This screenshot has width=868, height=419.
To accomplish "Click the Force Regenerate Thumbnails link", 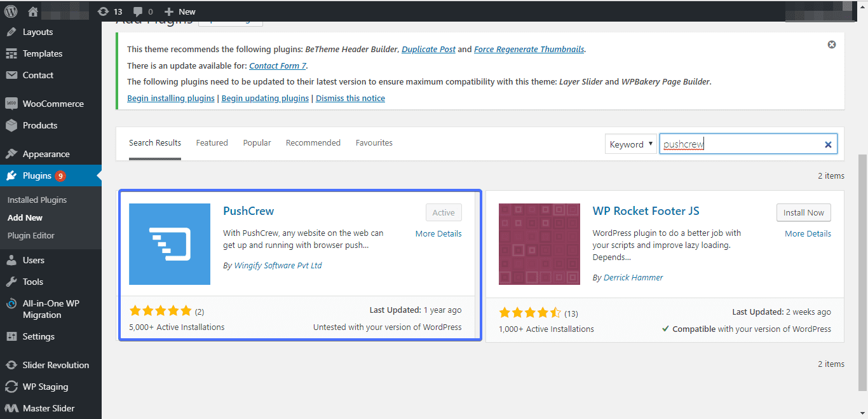I will [529, 49].
